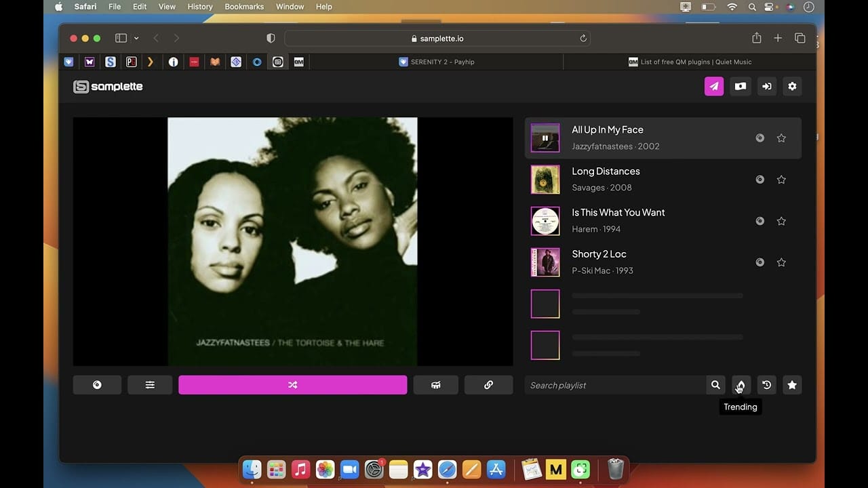This screenshot has height=488, width=868.
Task: Click the magenta paper plane button
Action: (714, 86)
